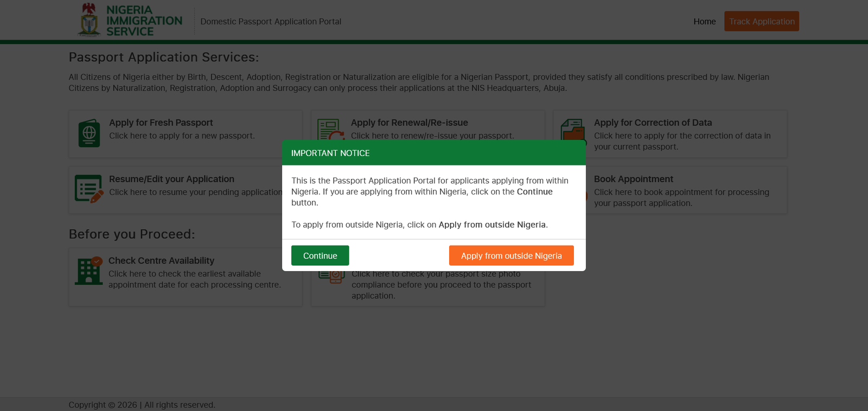
Task: Click the 'To apply from outside Nigeria' sentence
Action: [x=419, y=224]
